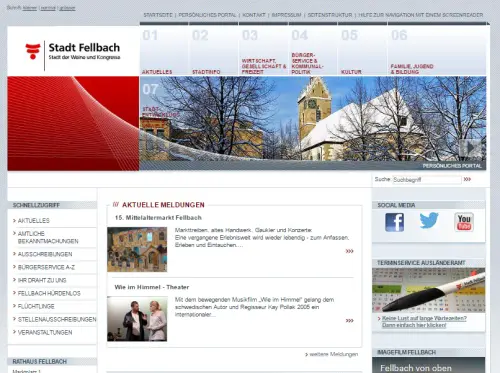Screen dimensions: 500x373
Task: Open Ausschreibungen quick link
Action: pos(45,254)
